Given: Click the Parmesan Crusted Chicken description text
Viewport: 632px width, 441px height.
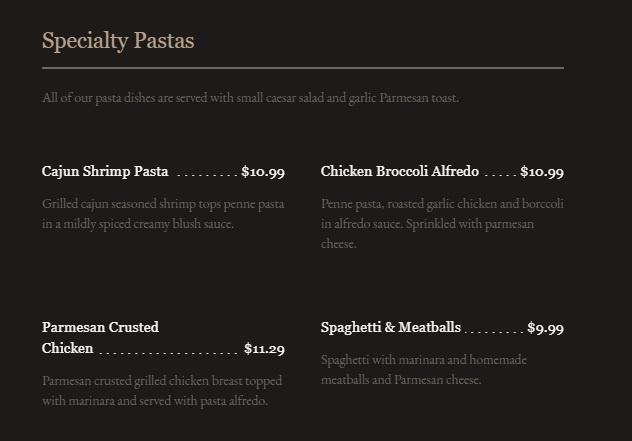Looking at the screenshot, I should [162, 391].
